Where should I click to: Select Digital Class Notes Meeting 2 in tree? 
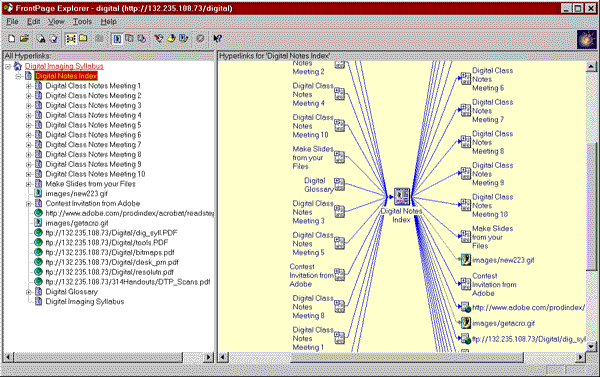coord(93,96)
